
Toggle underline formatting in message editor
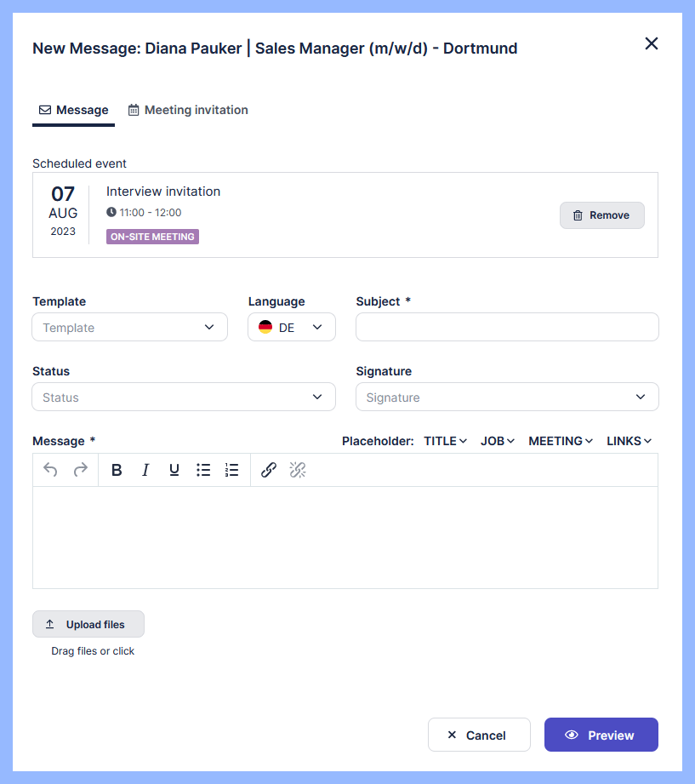point(174,470)
